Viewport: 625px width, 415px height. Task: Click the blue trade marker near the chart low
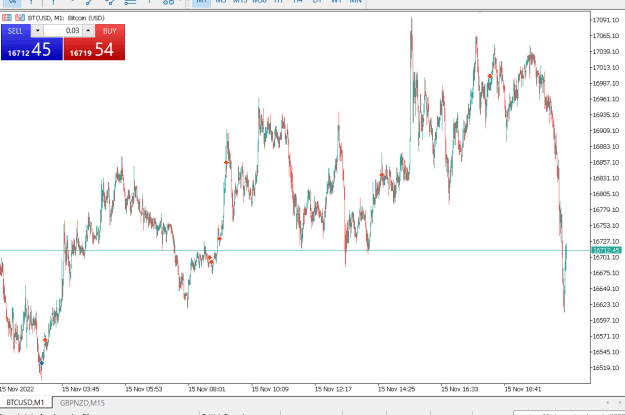coord(41,363)
